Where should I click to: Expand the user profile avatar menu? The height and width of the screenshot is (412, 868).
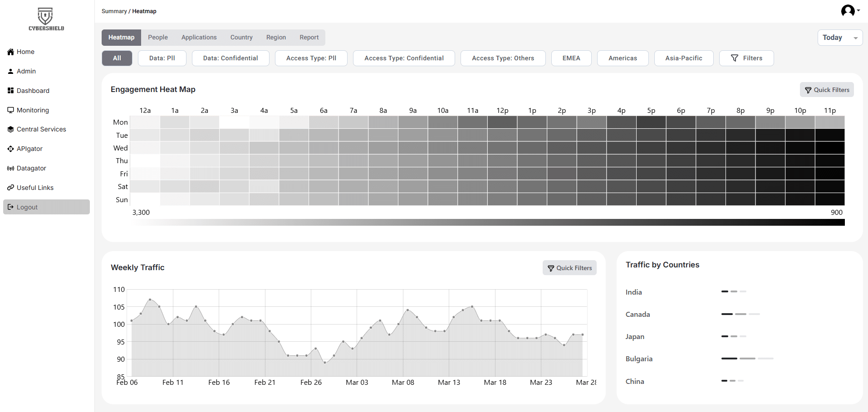(x=850, y=10)
